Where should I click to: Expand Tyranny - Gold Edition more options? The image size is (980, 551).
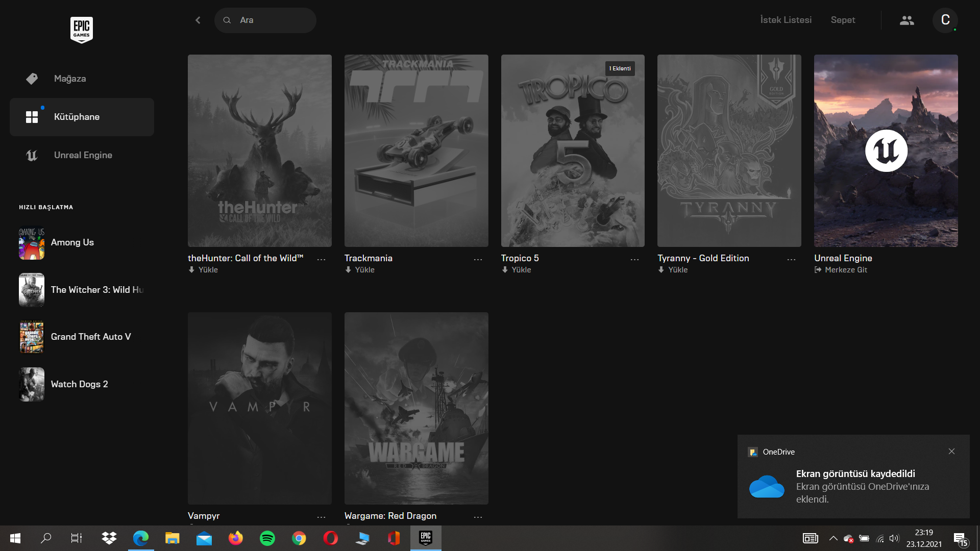tap(791, 260)
